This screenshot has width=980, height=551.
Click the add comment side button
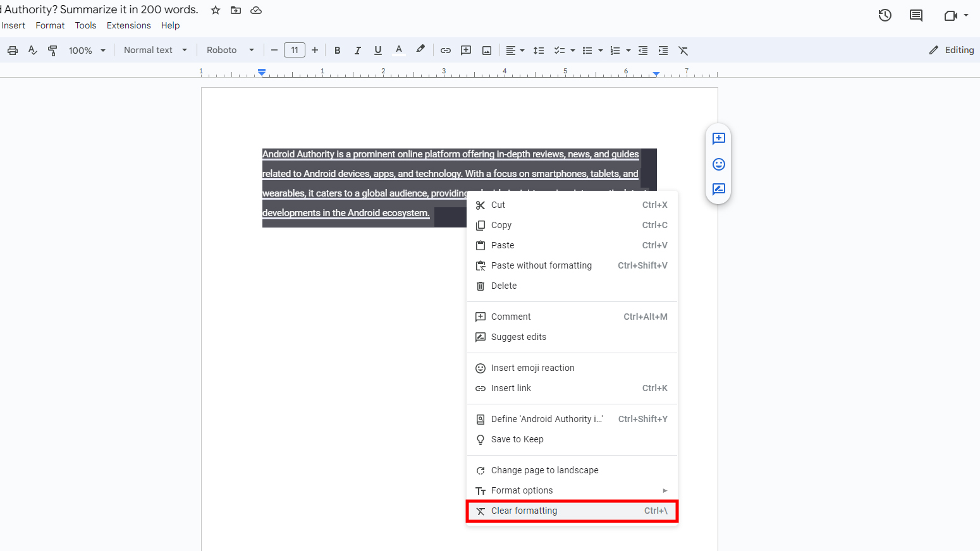719,138
